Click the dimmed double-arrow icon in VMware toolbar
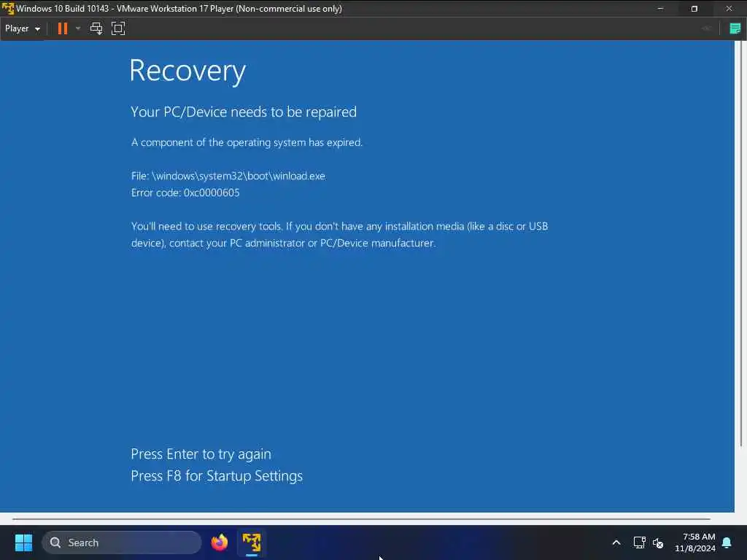This screenshot has width=747, height=560. click(x=707, y=28)
